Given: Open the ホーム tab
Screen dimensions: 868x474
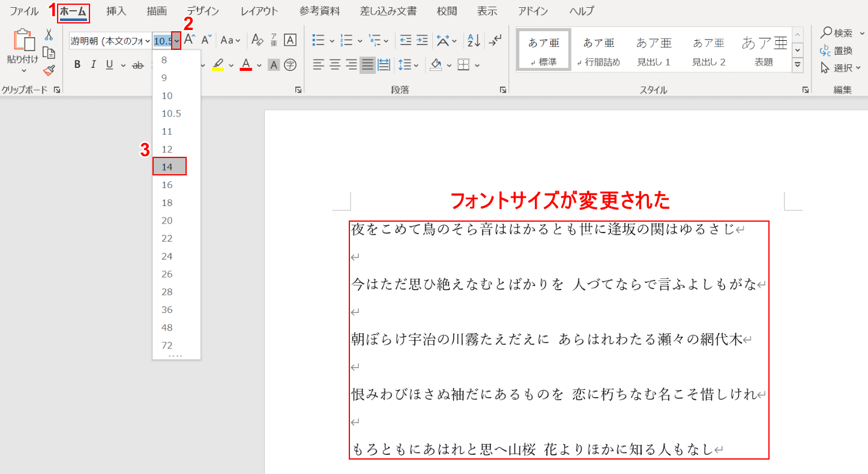Looking at the screenshot, I should point(73,11).
